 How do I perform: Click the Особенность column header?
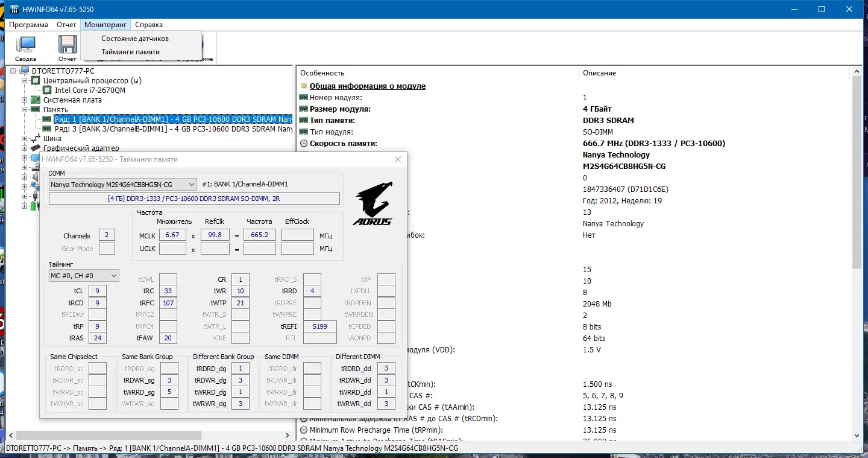pyautogui.click(x=437, y=73)
